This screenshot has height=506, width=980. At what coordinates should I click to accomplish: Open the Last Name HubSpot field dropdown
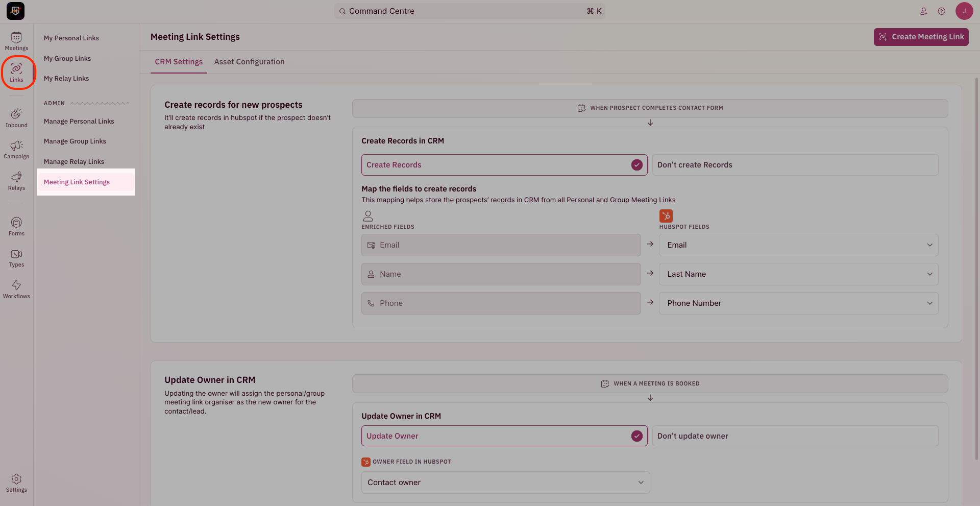(798, 274)
